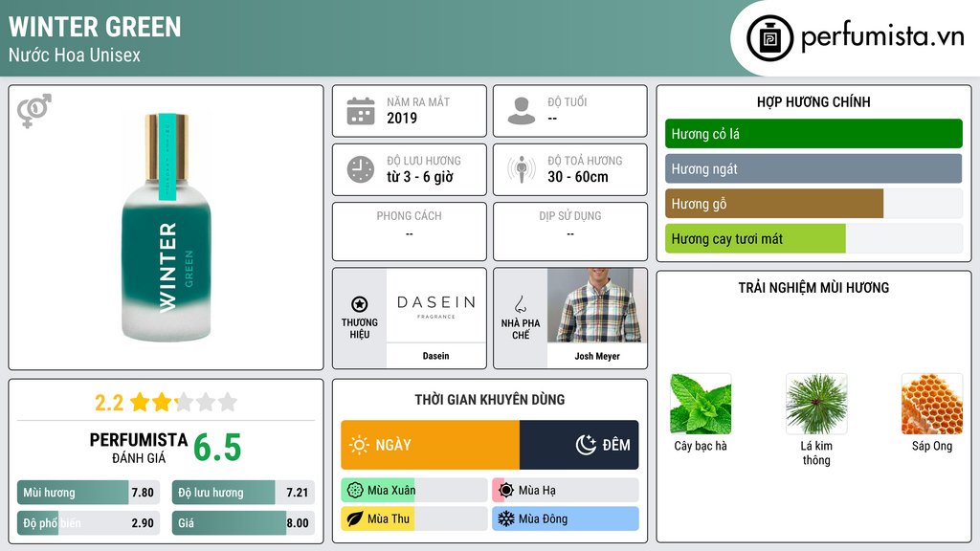Click the Hương cay tươi mát accord bar

(813, 238)
